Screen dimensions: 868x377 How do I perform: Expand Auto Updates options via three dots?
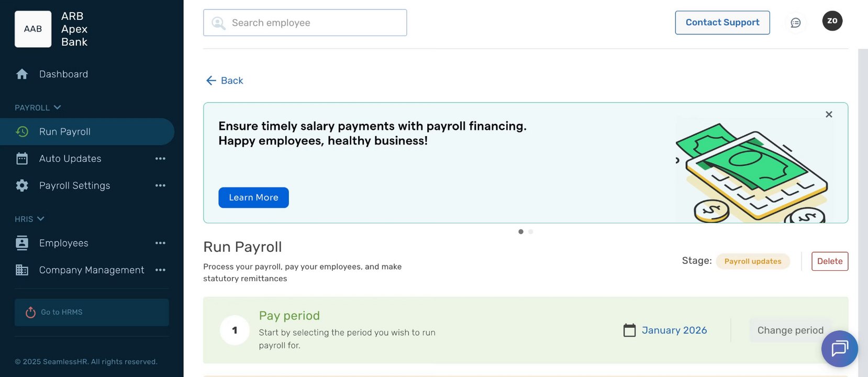click(160, 159)
